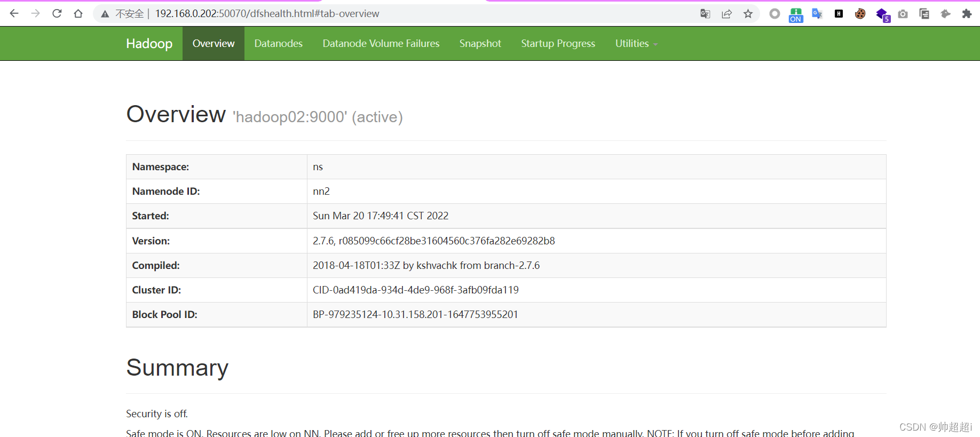Select the Overview tab
Image resolution: width=980 pixels, height=437 pixels.
214,43
